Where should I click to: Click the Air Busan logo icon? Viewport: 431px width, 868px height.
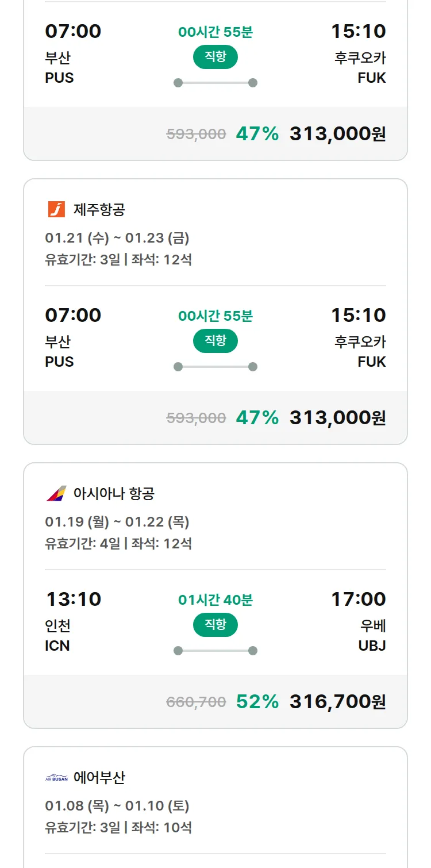[56, 778]
